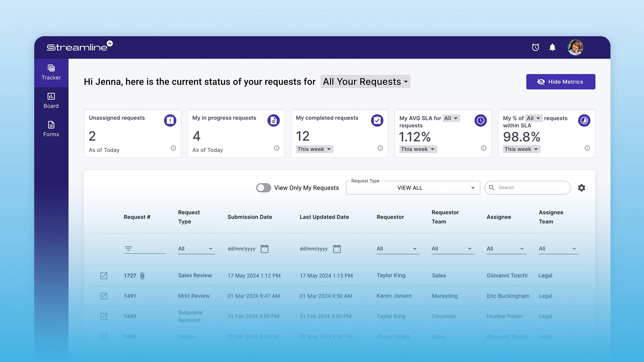Open request 1443 in new view

pyautogui.click(x=104, y=337)
